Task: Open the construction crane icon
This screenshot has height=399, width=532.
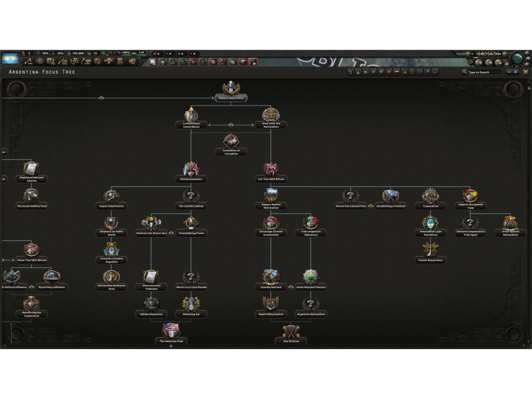Action: tap(86, 61)
